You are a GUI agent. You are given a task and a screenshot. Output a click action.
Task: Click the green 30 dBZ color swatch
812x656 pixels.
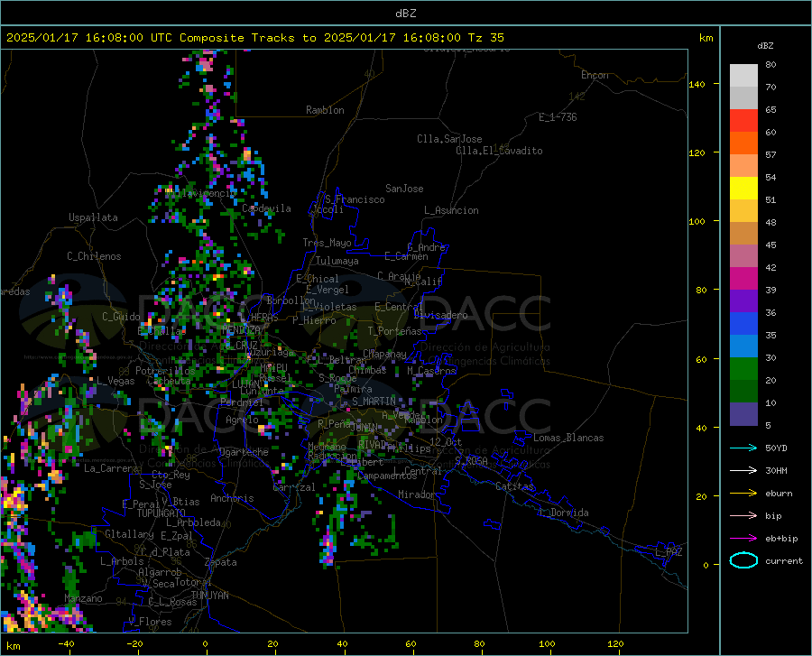pos(743,369)
